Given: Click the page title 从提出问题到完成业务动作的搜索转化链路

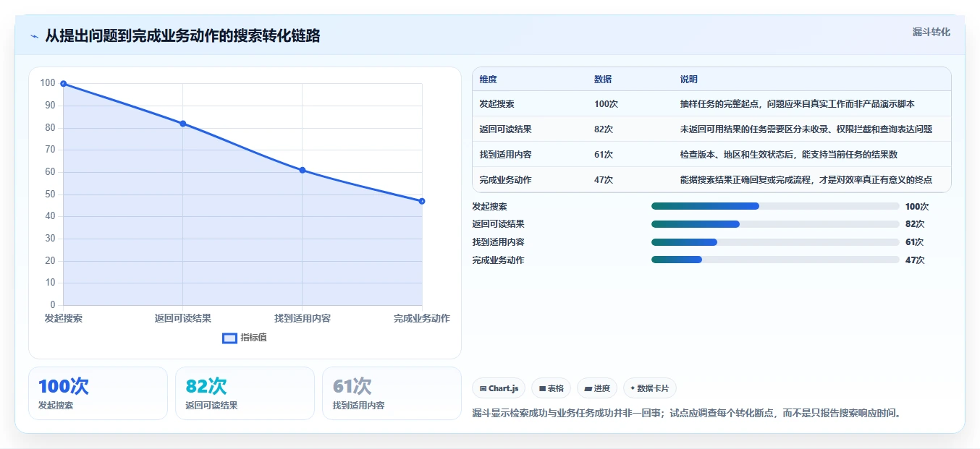Looking at the screenshot, I should point(182,35).
